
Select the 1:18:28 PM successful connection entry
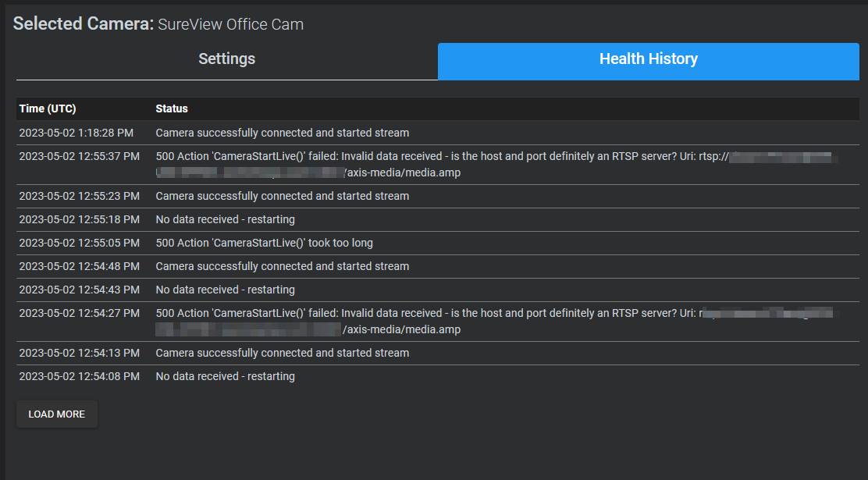282,133
